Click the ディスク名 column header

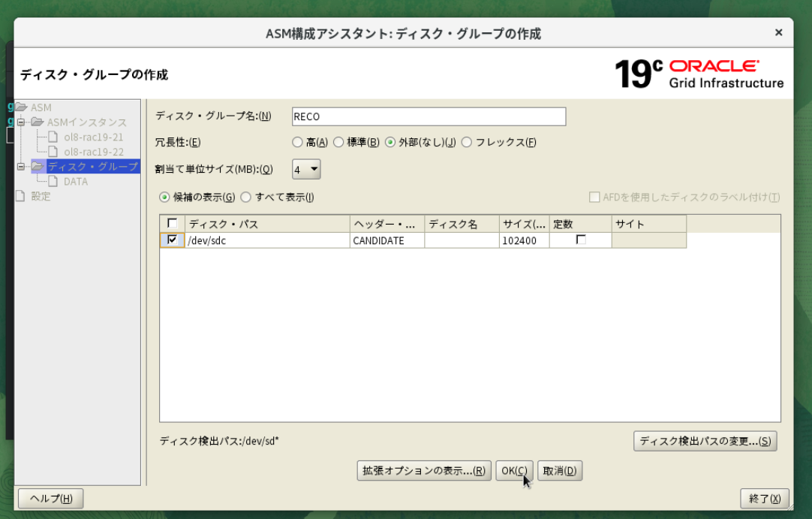[x=462, y=224]
